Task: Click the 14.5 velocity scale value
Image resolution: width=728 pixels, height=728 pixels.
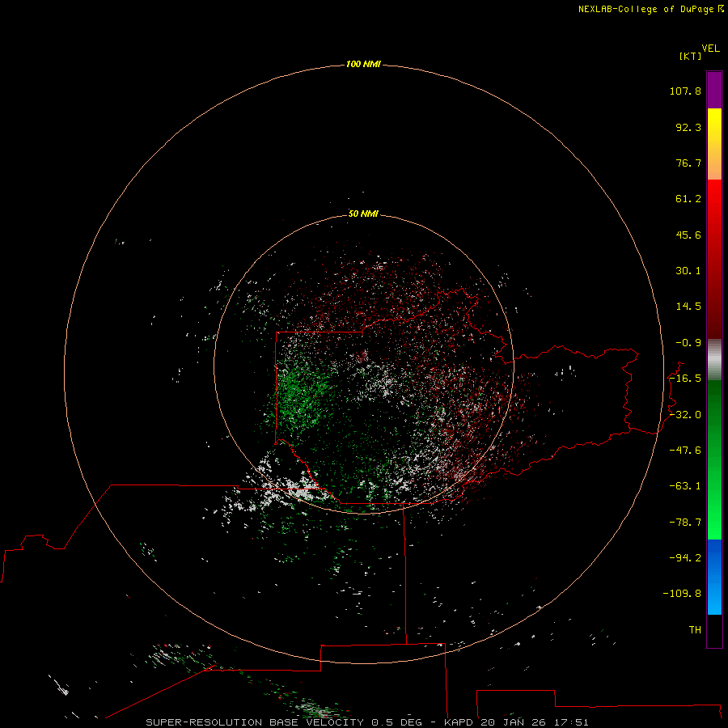Action: (688, 307)
